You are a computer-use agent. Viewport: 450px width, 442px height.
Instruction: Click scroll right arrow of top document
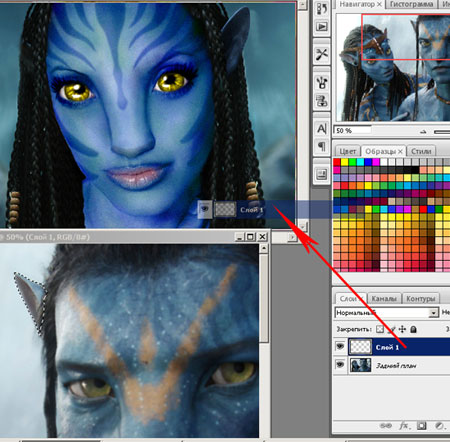coord(292,237)
